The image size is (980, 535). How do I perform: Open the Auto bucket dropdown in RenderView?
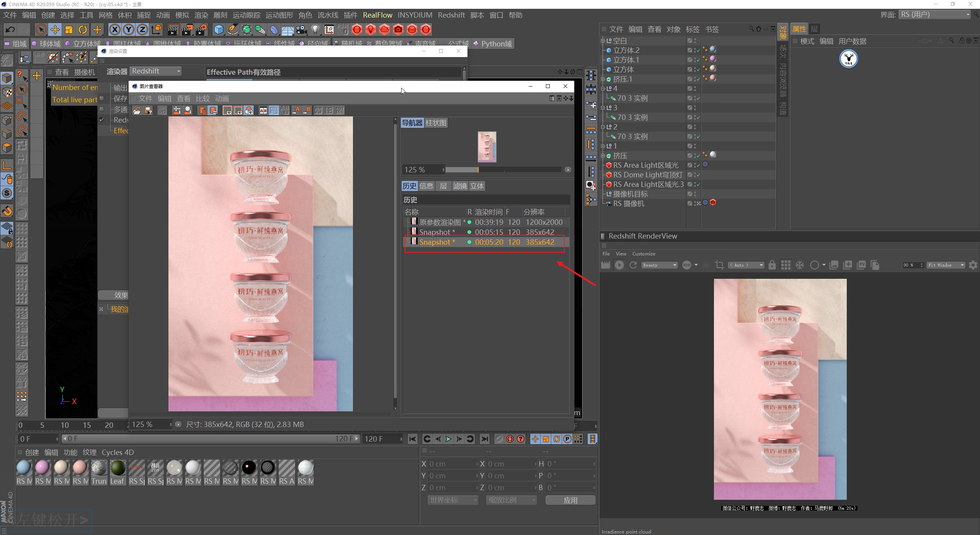[746, 265]
